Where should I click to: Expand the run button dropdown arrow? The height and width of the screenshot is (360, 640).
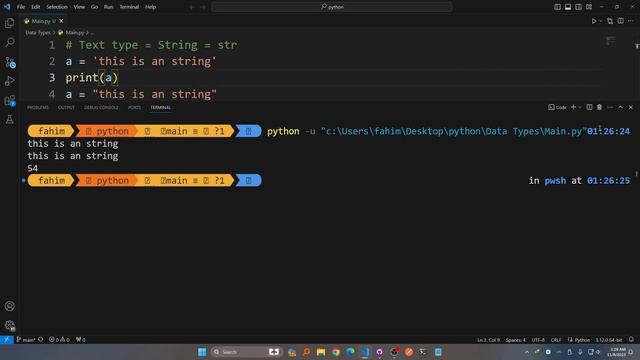pyautogui.click(x=600, y=21)
